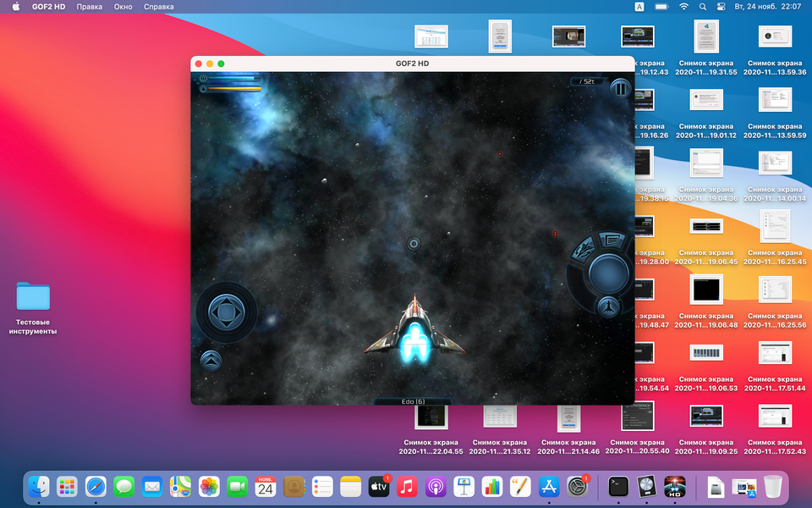Pause the game with the pause button
Screen dimensions: 812x508
coord(620,89)
